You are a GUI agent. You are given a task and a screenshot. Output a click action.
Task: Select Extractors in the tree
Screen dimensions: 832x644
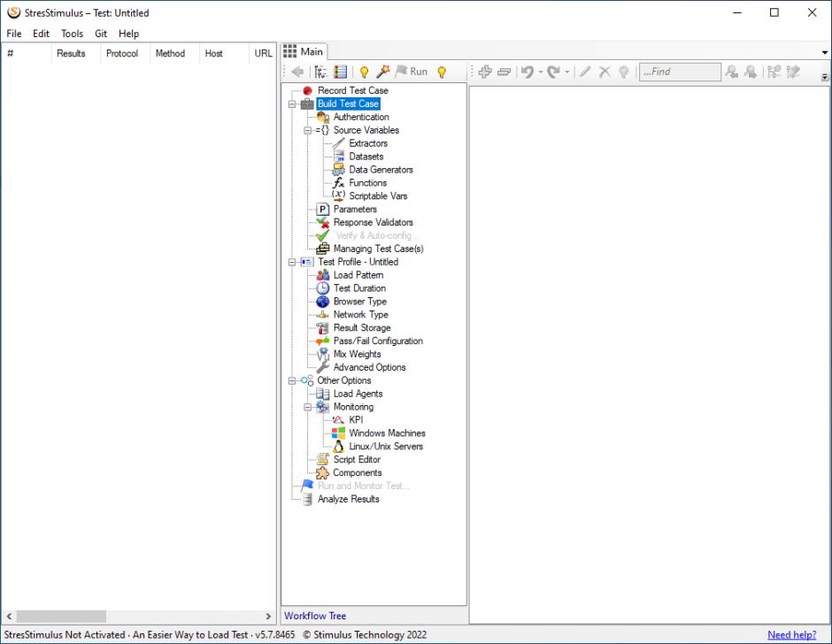click(x=368, y=143)
